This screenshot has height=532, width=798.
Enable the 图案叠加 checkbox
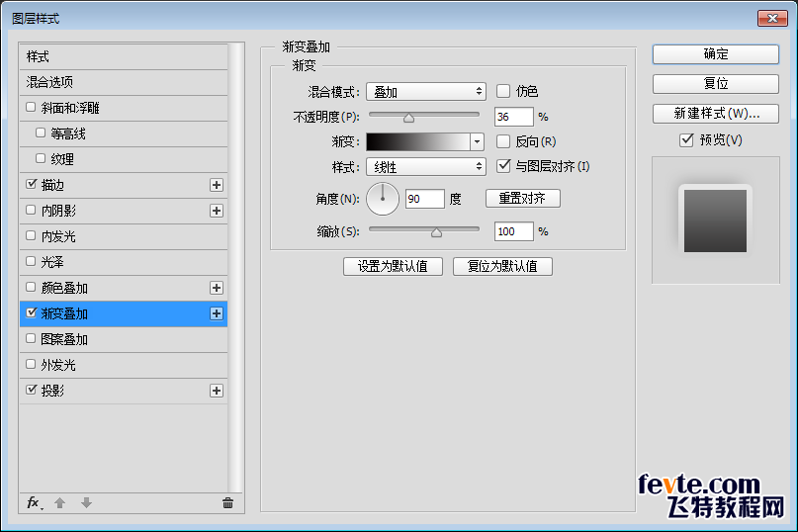point(31,338)
